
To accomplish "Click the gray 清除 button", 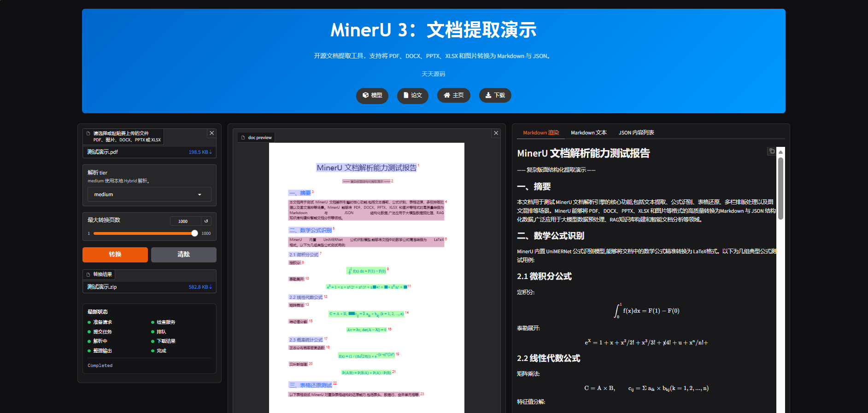I will tap(184, 255).
